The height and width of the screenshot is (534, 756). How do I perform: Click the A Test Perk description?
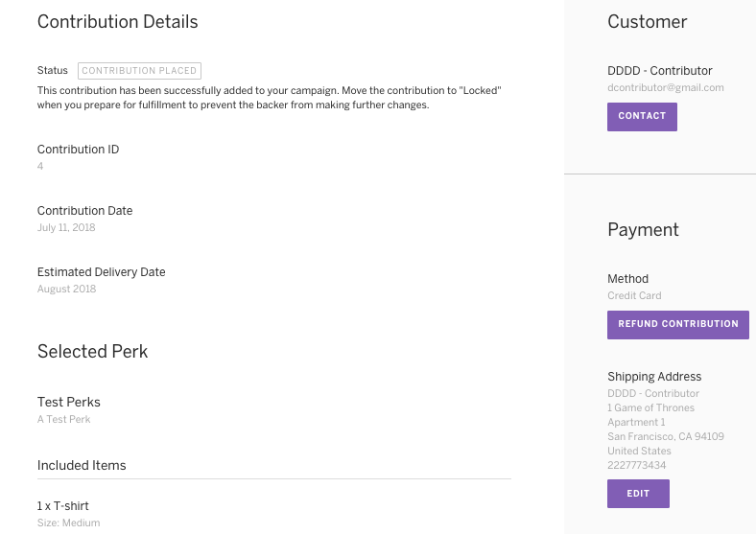pos(63,419)
